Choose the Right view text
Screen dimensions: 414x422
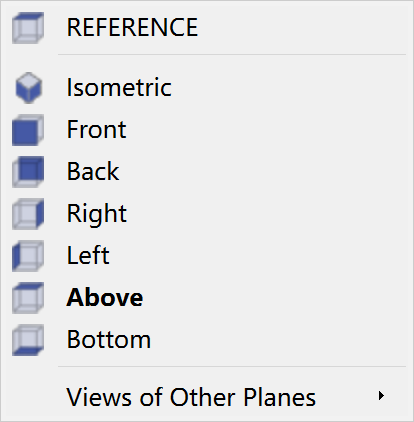pyautogui.click(x=97, y=214)
